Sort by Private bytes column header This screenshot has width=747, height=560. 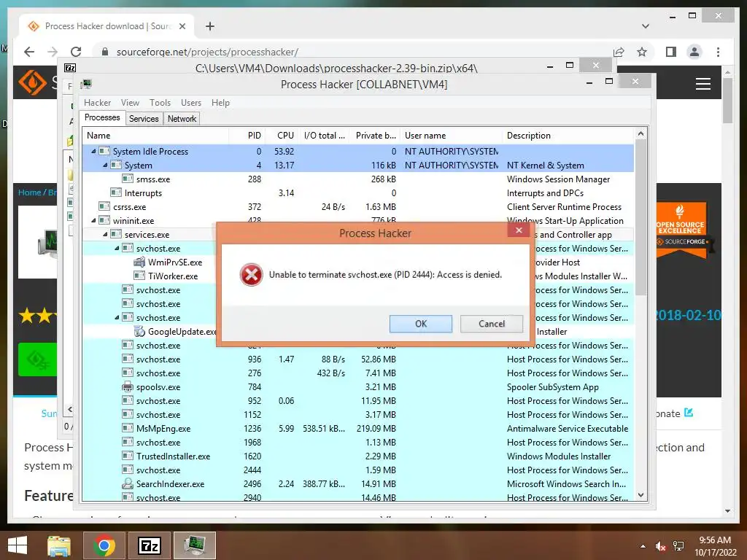(x=375, y=135)
